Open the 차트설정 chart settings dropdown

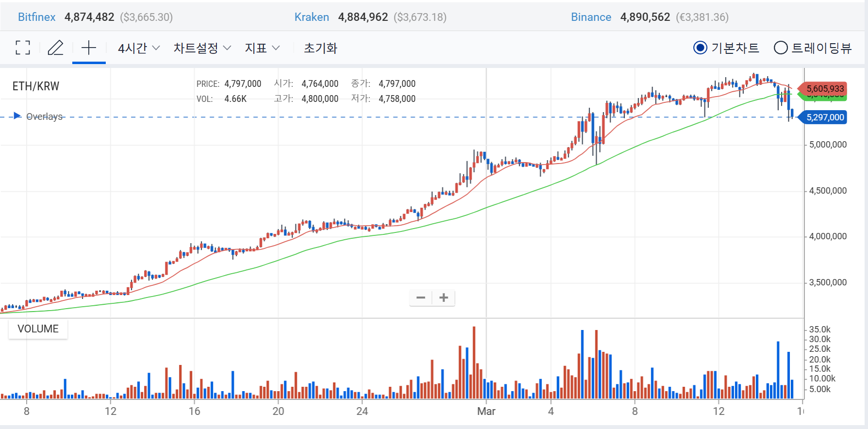tap(202, 48)
